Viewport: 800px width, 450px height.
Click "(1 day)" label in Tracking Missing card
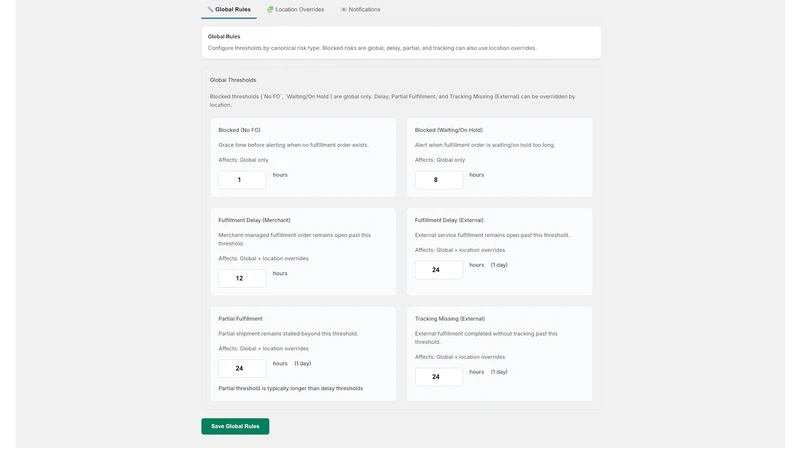(x=499, y=372)
